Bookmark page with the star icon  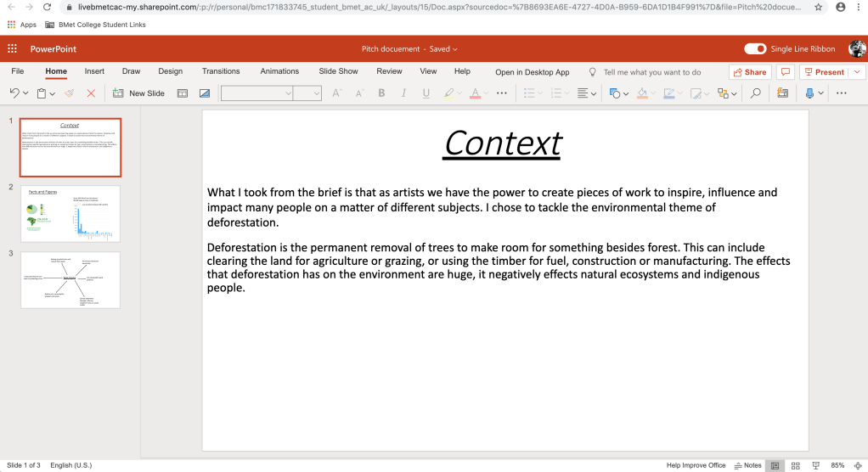point(818,7)
